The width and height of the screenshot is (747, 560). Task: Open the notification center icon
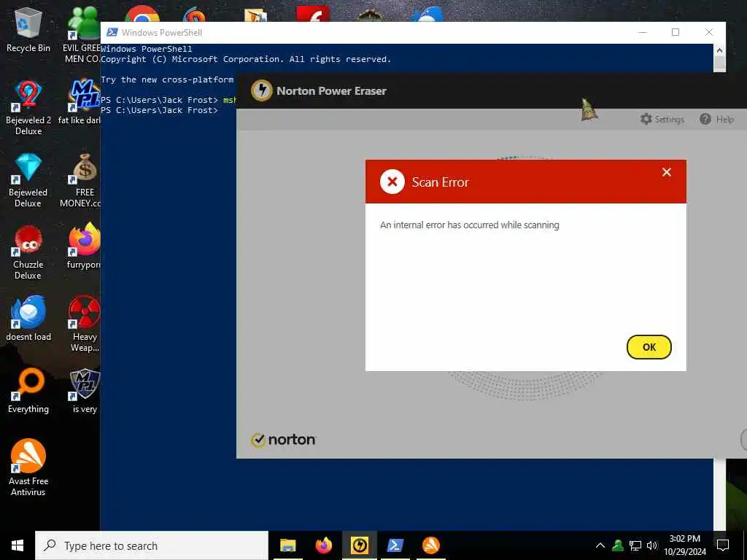click(723, 545)
